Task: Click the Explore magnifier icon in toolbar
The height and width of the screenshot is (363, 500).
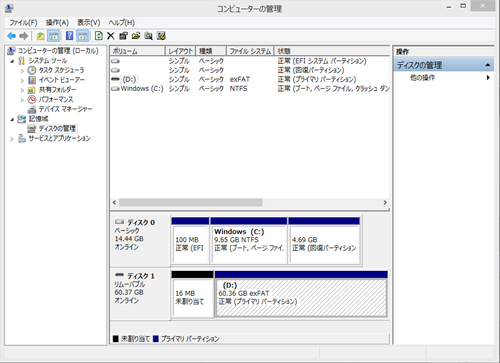Action: click(x=148, y=36)
